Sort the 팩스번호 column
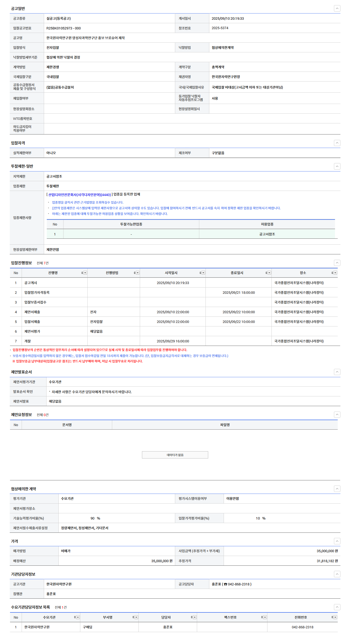This screenshot has width=348, height=644. tap(262, 617)
